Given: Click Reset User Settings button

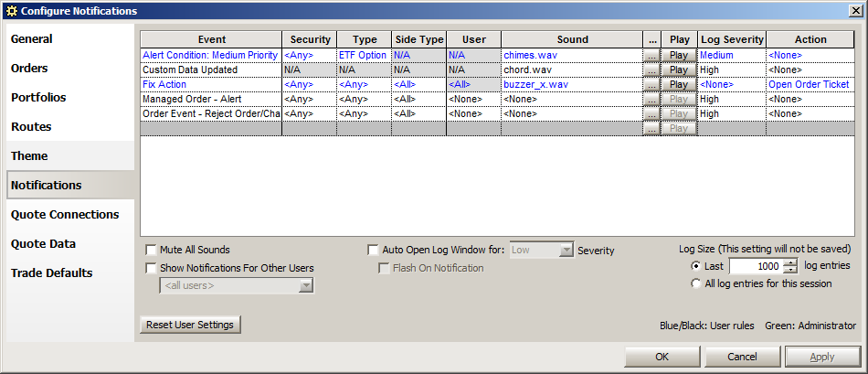Looking at the screenshot, I should (x=190, y=325).
